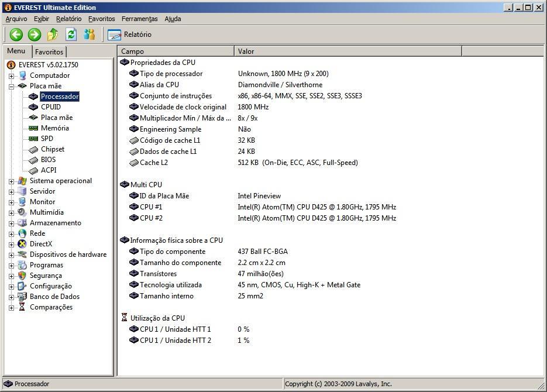547x392 pixels.
Task: Expand the Programas tree node
Action: click(12, 266)
